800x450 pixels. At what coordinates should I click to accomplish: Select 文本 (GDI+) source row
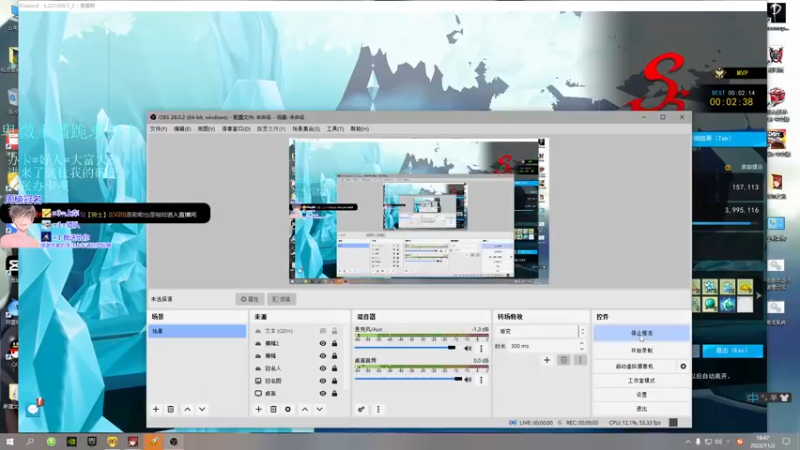298,331
